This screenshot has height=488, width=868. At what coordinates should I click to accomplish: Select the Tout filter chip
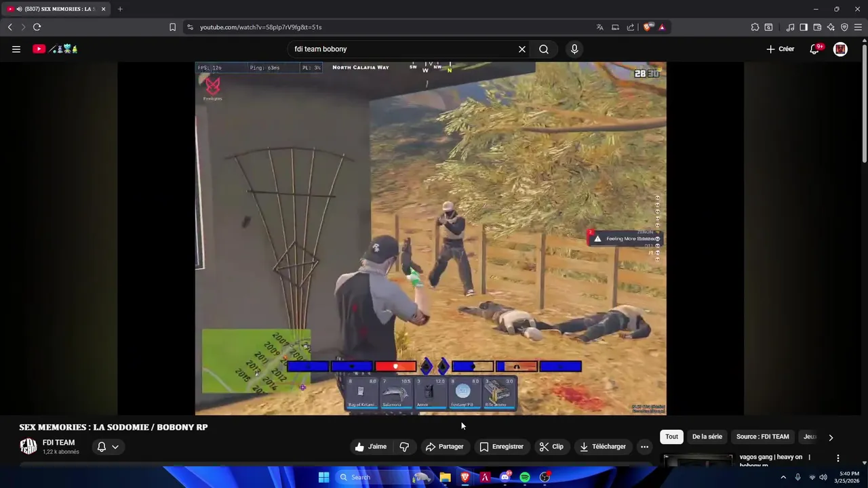point(671,436)
